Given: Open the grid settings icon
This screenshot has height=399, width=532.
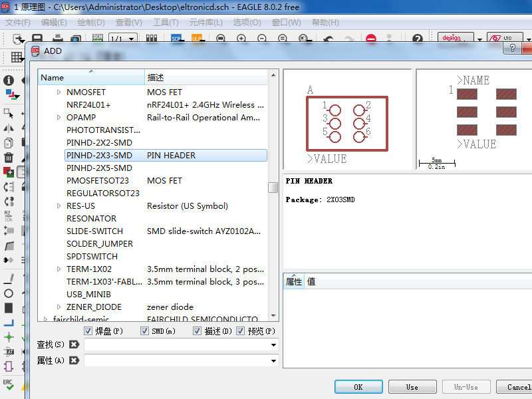Looking at the screenshot, I should click(16, 57).
